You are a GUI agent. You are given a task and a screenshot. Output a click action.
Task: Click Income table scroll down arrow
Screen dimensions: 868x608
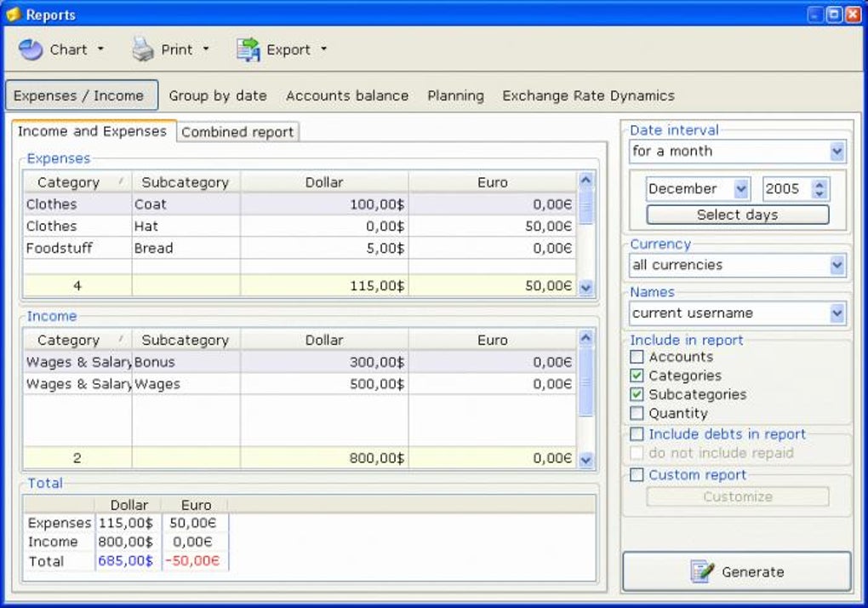tap(585, 460)
